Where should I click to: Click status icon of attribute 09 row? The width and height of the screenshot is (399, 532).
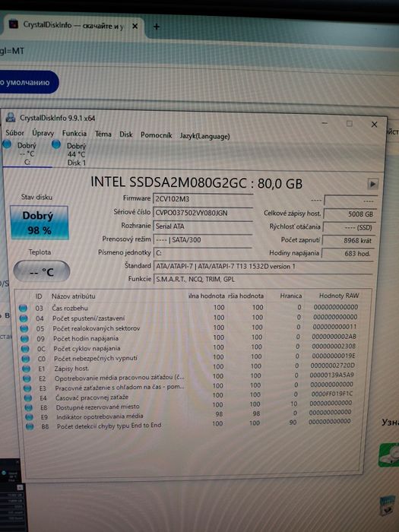24,339
